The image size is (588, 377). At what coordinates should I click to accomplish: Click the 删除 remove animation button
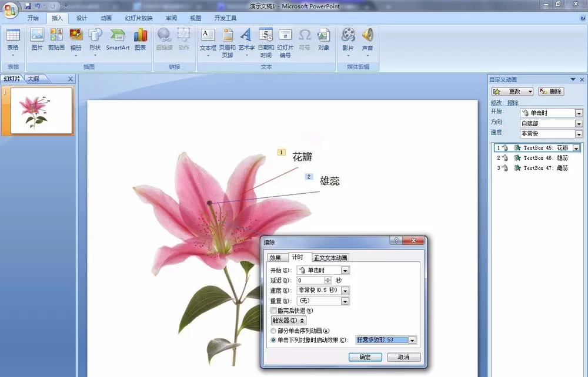551,92
